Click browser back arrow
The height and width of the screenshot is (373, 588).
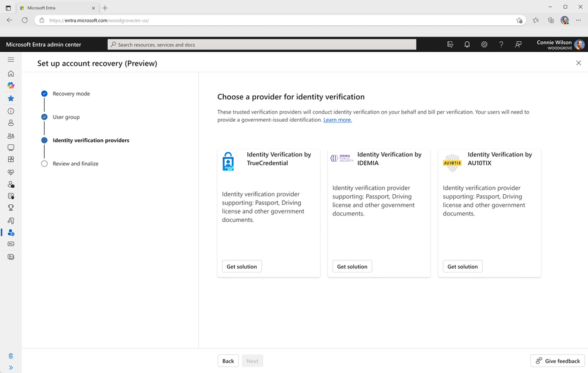(10, 20)
